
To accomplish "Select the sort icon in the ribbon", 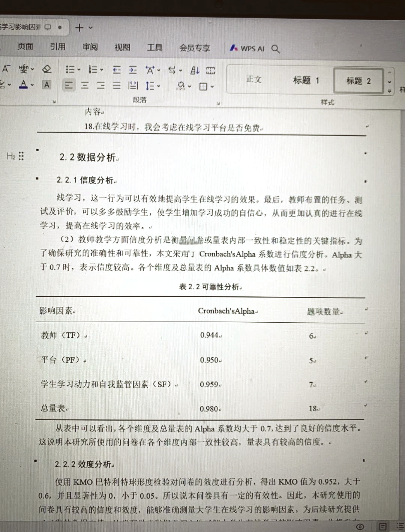I will point(195,70).
